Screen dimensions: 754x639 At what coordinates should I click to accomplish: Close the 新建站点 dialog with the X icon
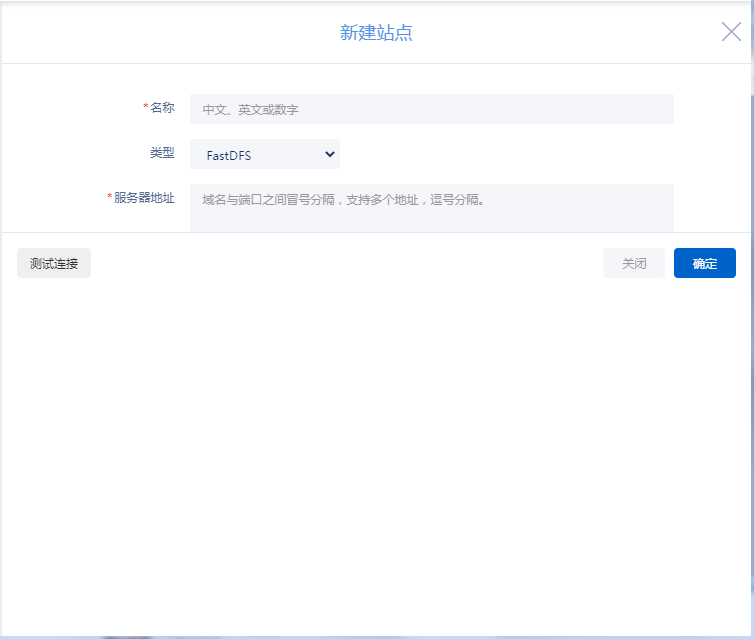pyautogui.click(x=731, y=32)
